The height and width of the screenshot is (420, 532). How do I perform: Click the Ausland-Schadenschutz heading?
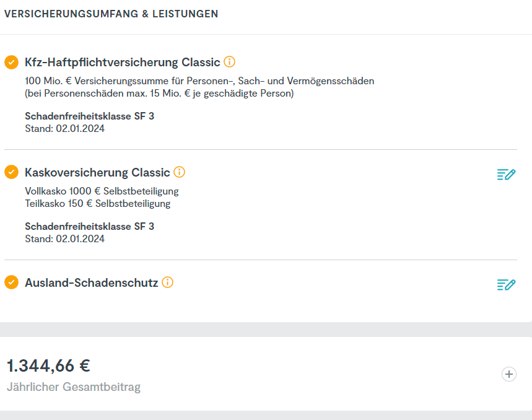pyautogui.click(x=92, y=282)
